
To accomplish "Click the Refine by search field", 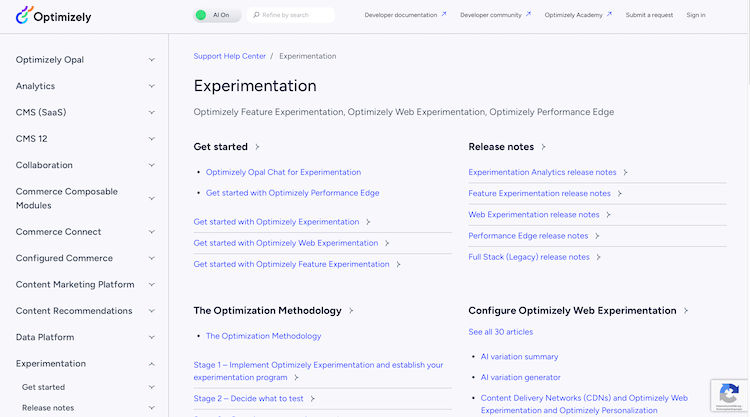I will click(291, 15).
